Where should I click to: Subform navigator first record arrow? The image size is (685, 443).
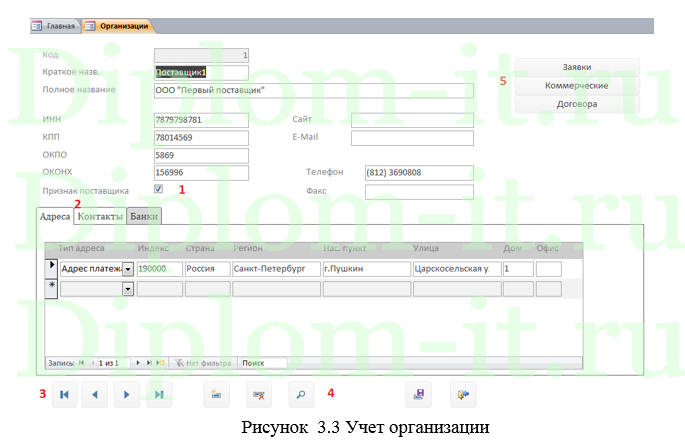tap(82, 363)
